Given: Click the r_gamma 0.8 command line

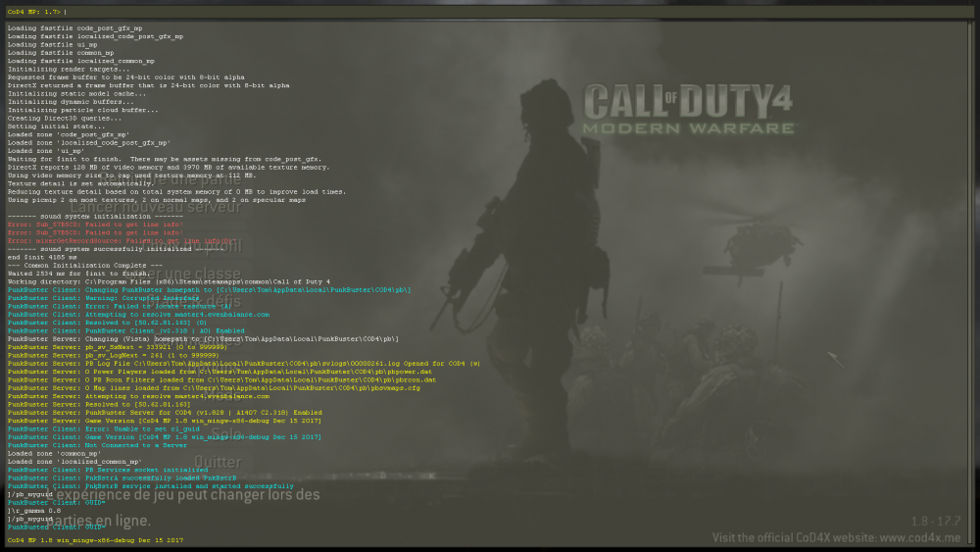Looking at the screenshot, I should click(x=34, y=510).
